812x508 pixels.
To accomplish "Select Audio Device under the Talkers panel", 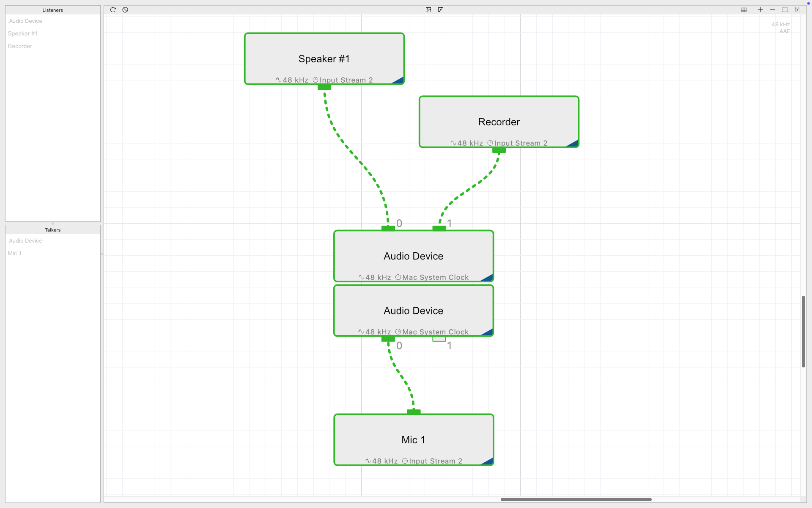I will coord(25,240).
